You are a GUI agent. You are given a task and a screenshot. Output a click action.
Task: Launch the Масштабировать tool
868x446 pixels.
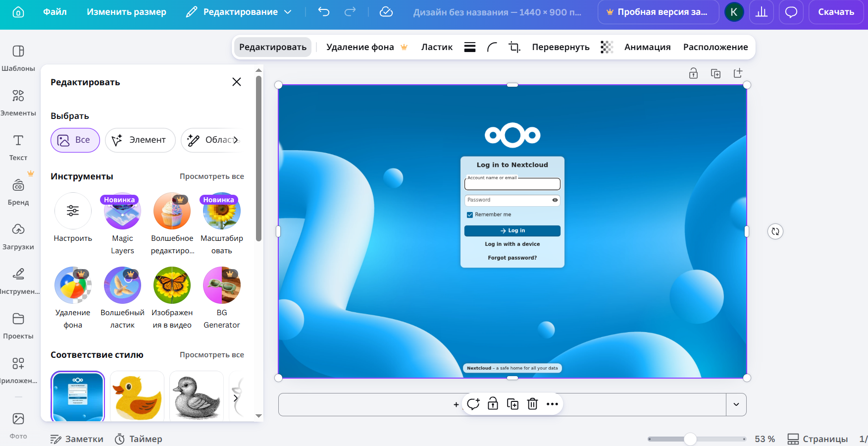pyautogui.click(x=222, y=224)
